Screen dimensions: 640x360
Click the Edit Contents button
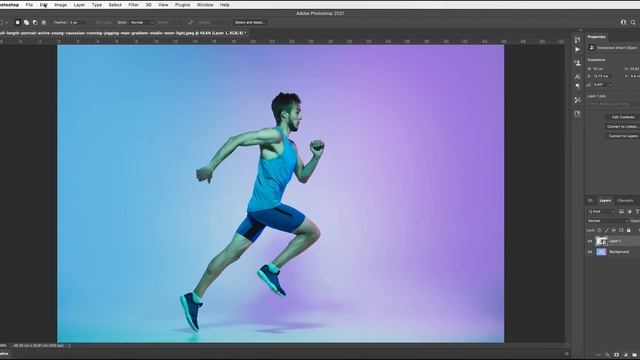(622, 117)
